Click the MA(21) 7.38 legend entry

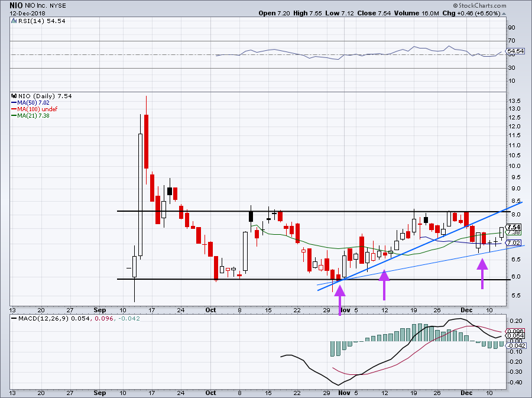[x=30, y=116]
